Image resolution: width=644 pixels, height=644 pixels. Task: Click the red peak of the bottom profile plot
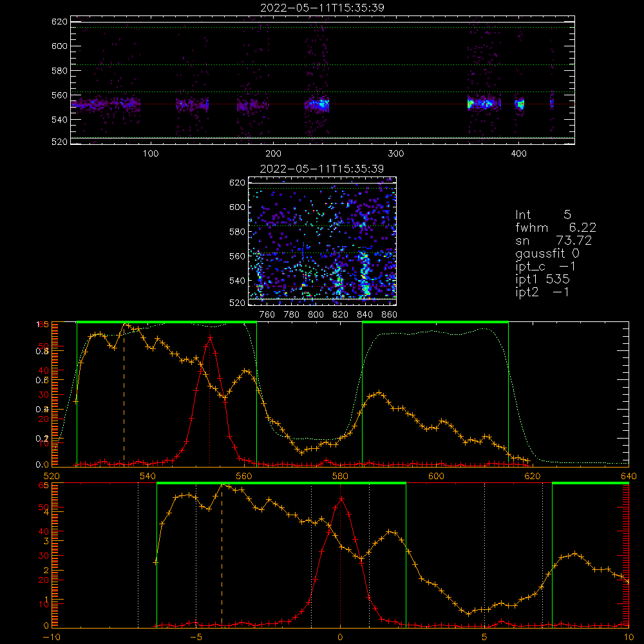tap(341, 498)
